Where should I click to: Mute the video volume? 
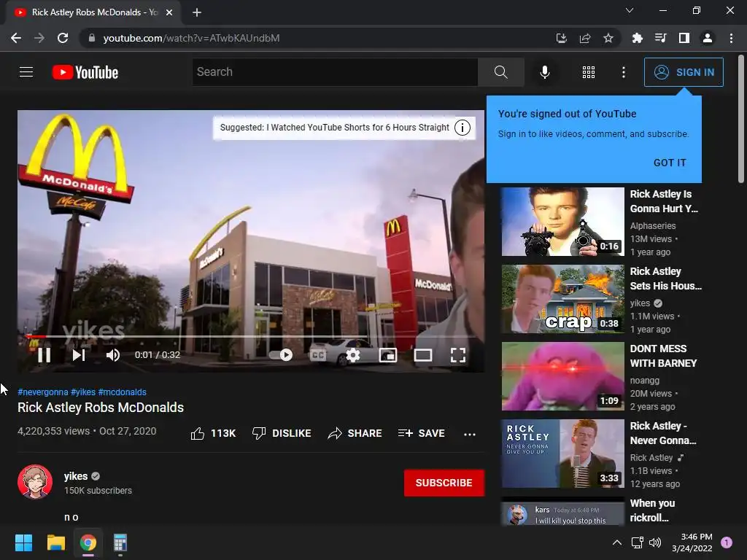point(113,355)
